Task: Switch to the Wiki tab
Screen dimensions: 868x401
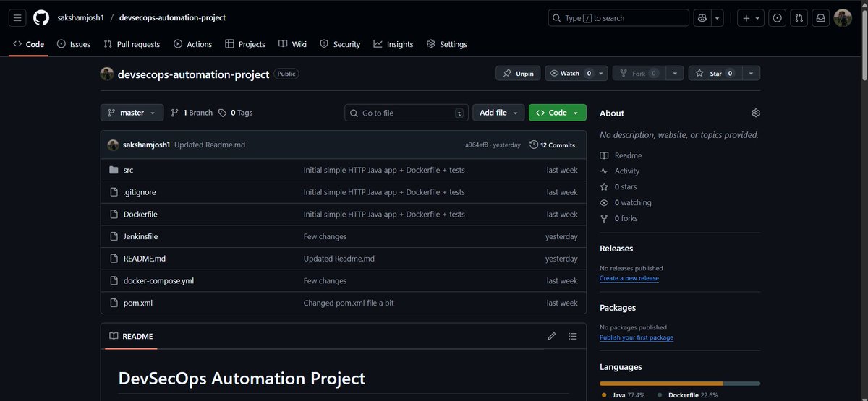Action: point(293,44)
